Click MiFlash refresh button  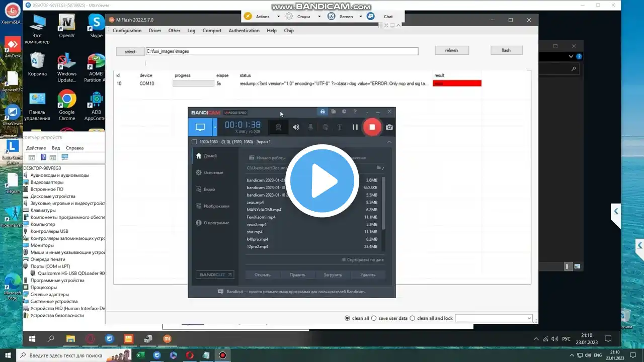(x=452, y=50)
